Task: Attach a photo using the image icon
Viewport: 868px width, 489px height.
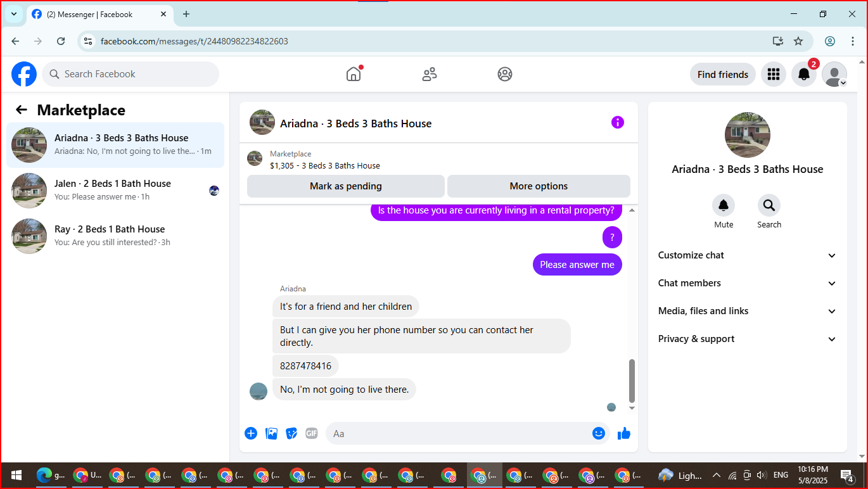Action: pos(271,433)
